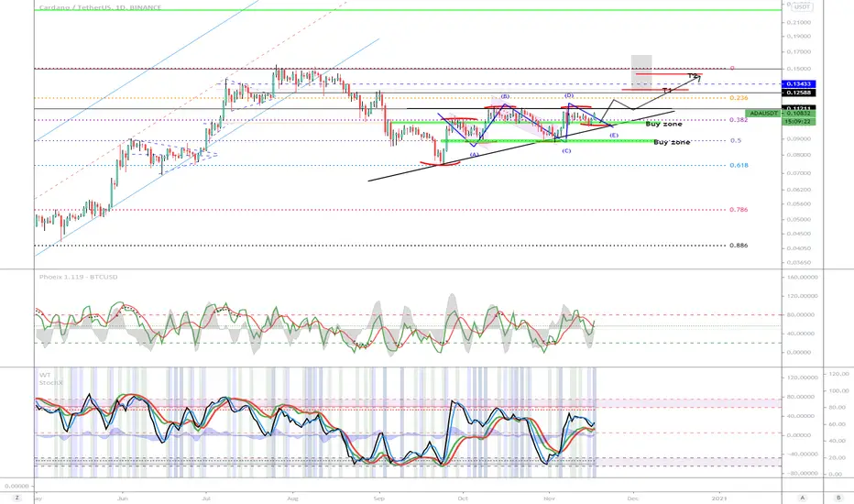Click the B button beside auto-scale
The width and height of the screenshot is (854, 504).
pos(838,498)
